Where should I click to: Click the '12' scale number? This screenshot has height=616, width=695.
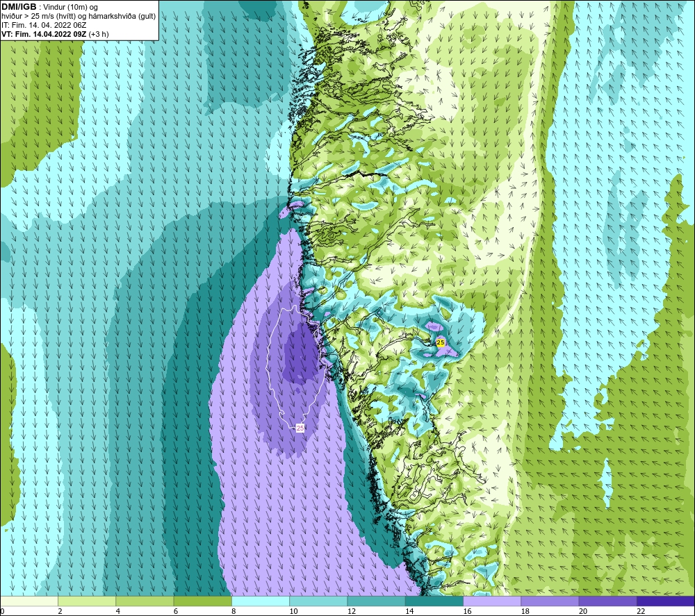(352, 611)
